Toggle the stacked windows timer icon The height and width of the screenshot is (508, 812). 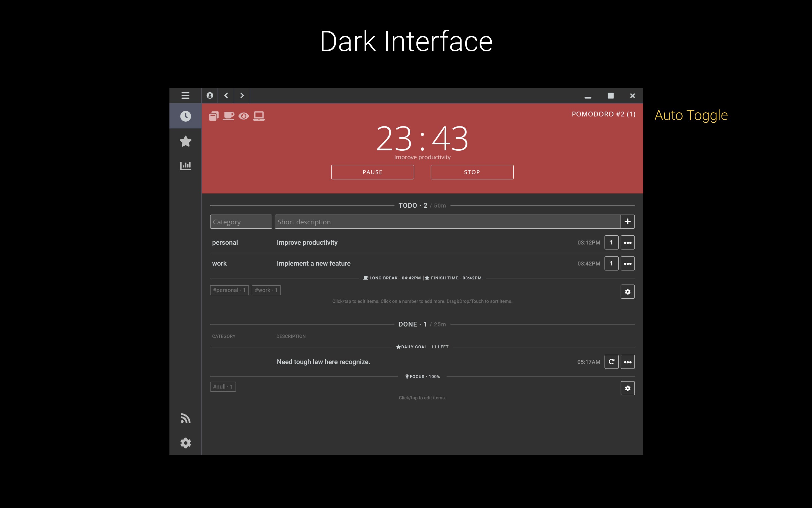click(x=214, y=116)
